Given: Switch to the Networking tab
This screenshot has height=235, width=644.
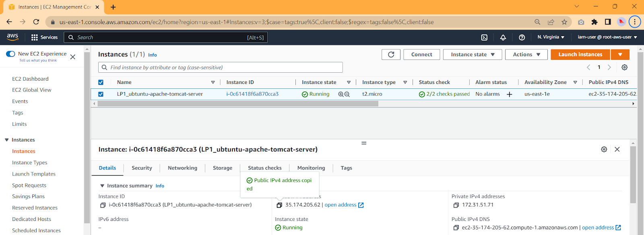Looking at the screenshot, I should [182, 168].
